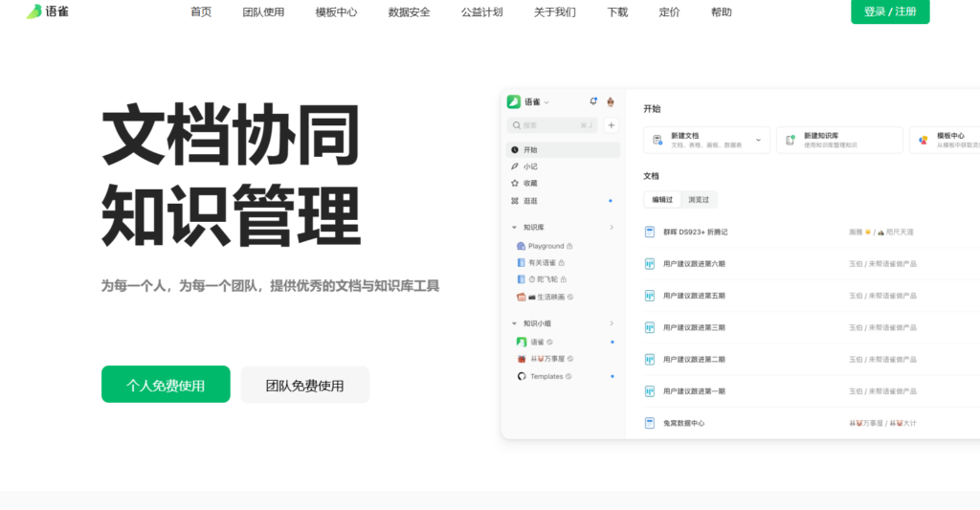Click the 新建文档 card

(706, 140)
